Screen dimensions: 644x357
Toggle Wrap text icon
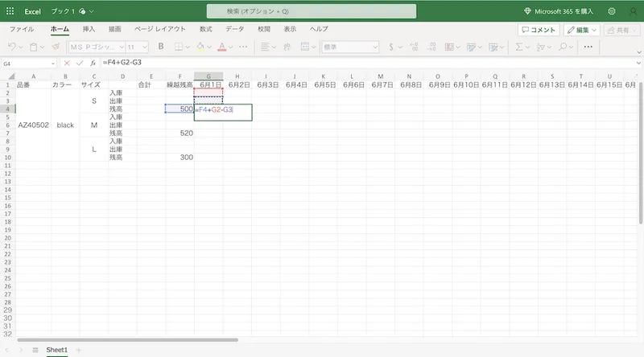coord(287,47)
